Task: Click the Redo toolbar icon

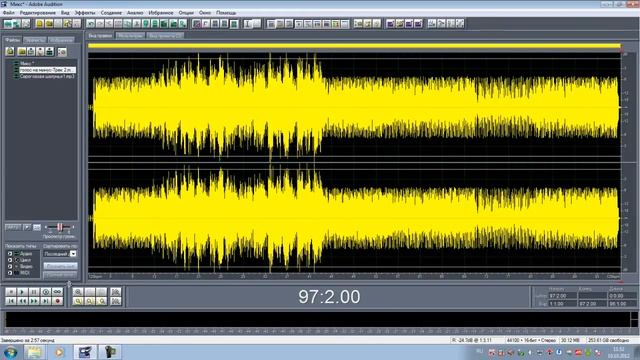Action: click(100, 24)
